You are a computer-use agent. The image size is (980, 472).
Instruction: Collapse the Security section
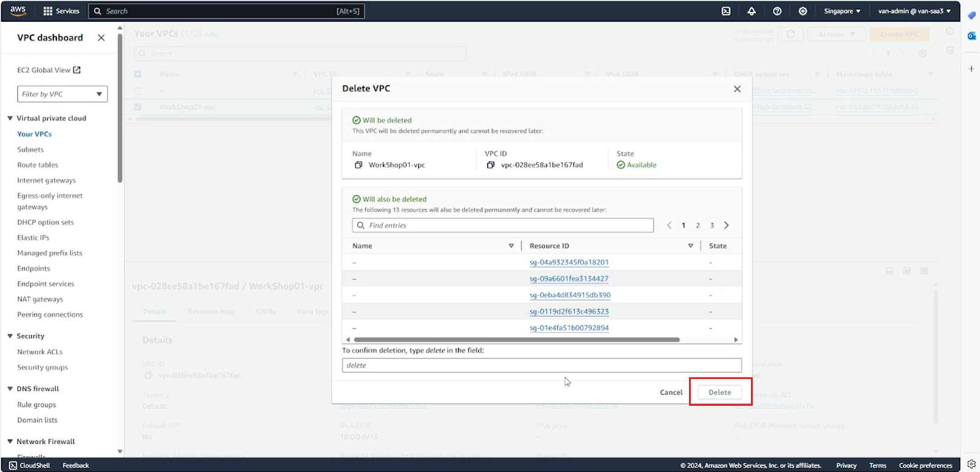point(10,336)
